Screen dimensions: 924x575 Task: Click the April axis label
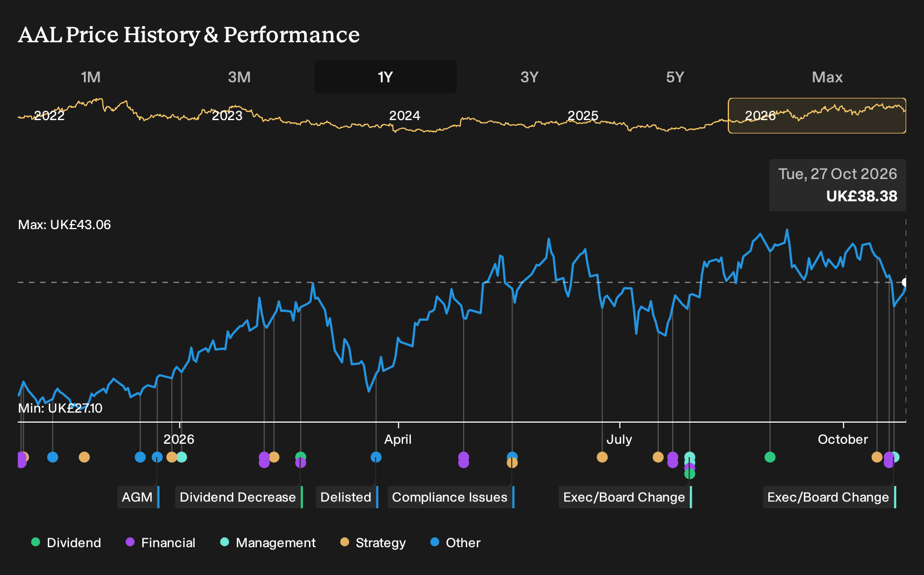[x=398, y=439]
